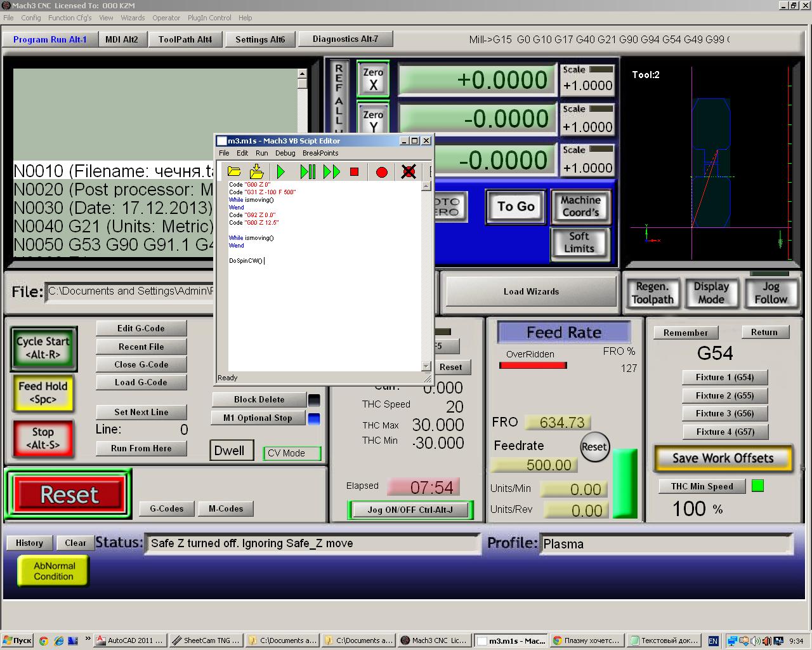The width and height of the screenshot is (812, 650).
Task: Show the M-Codes reference list
Action: tap(226, 509)
